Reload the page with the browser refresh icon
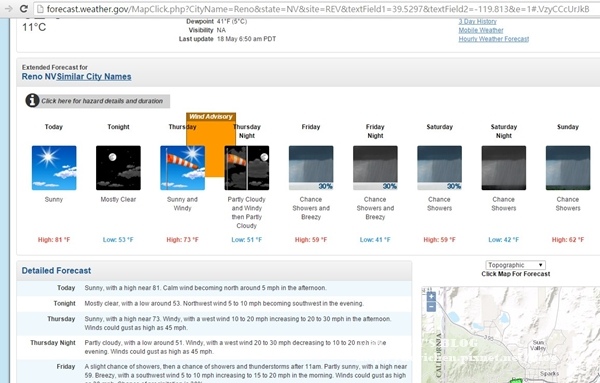This screenshot has width=600, height=383. [x=24, y=8]
